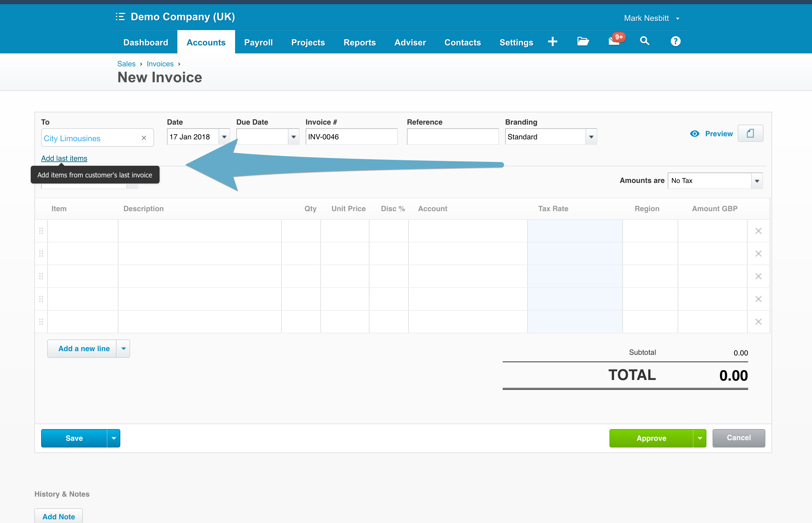Remove City Limousines using the X icon
The image size is (812, 523).
click(144, 138)
